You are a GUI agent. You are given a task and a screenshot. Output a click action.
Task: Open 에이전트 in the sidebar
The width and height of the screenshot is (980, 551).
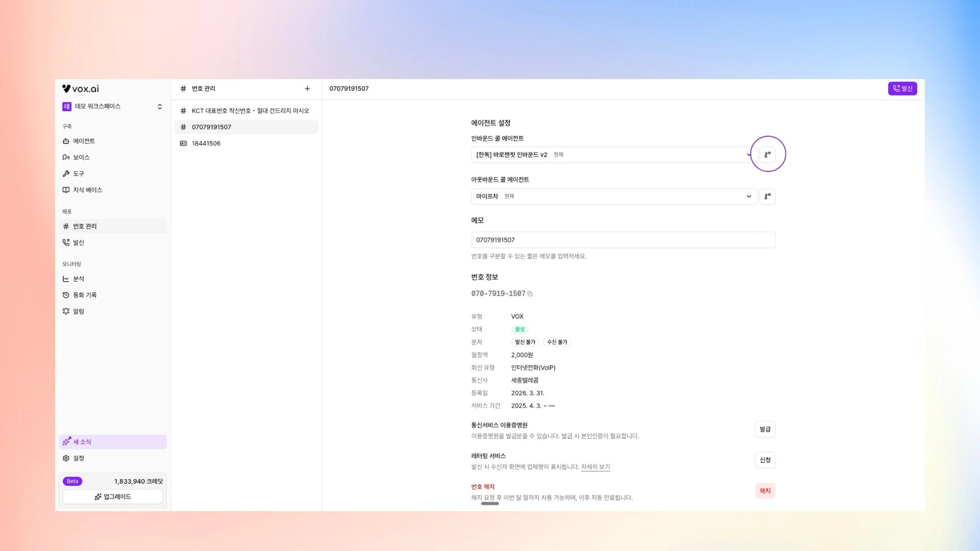pyautogui.click(x=112, y=141)
